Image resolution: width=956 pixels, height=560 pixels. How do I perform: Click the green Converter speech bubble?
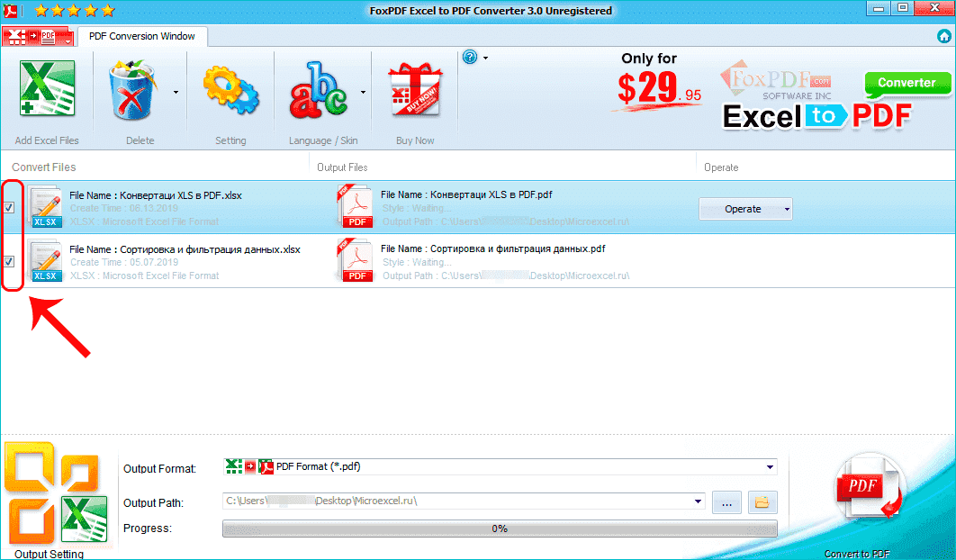pyautogui.click(x=906, y=85)
